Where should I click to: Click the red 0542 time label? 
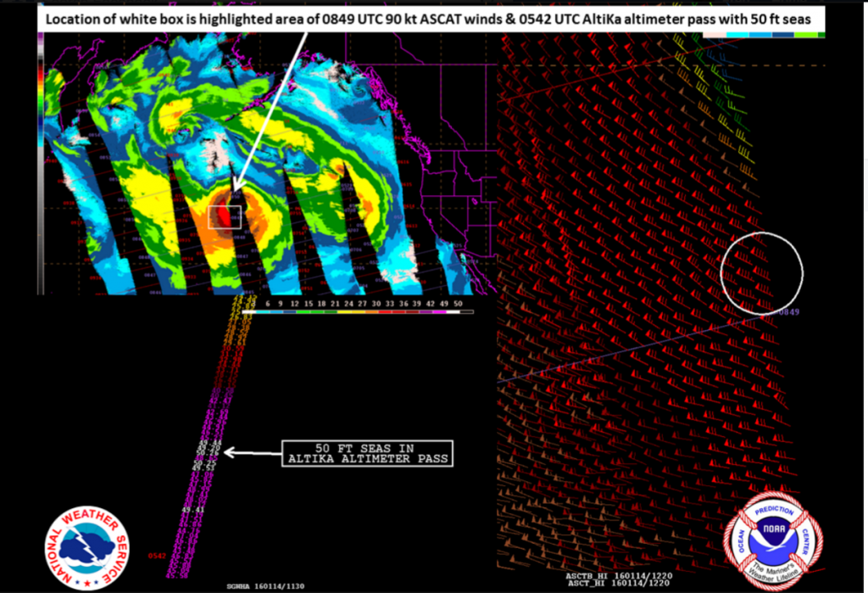pyautogui.click(x=156, y=556)
